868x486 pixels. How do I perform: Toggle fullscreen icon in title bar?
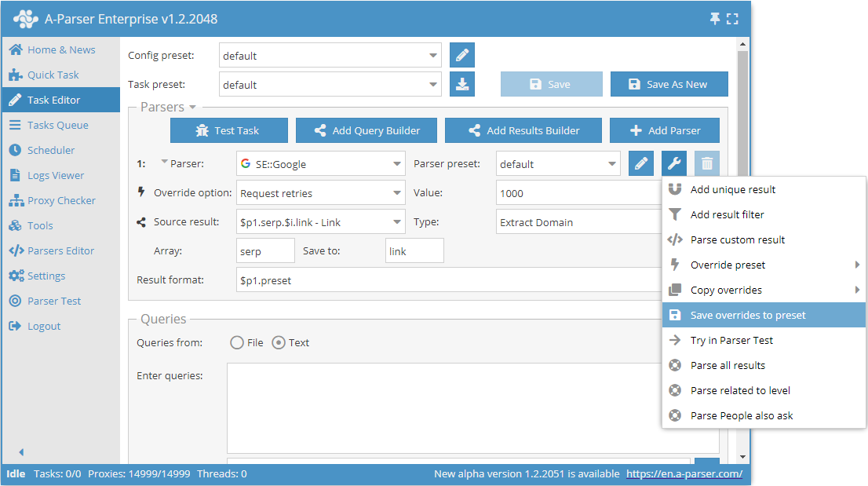click(732, 19)
